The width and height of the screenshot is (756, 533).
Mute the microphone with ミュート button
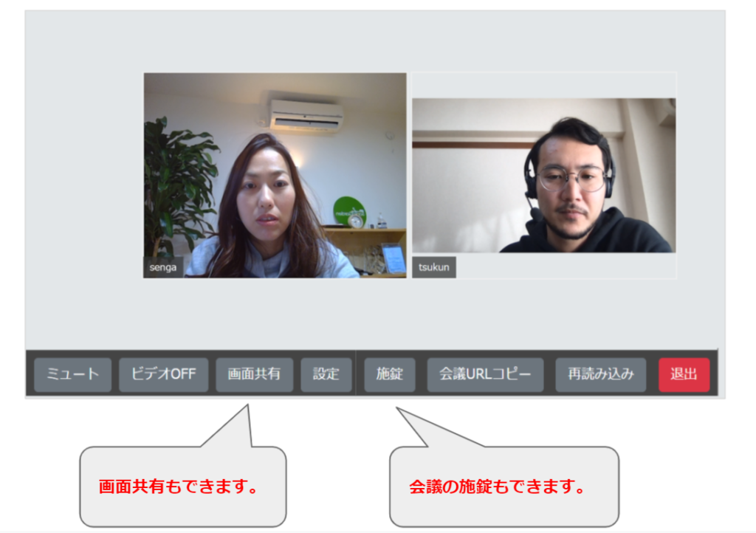pos(73,374)
